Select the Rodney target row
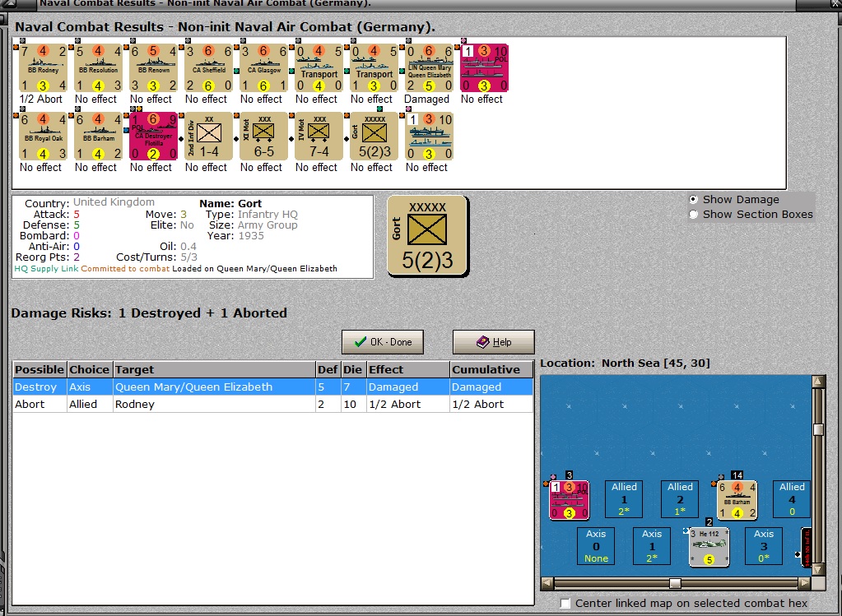 [272, 404]
